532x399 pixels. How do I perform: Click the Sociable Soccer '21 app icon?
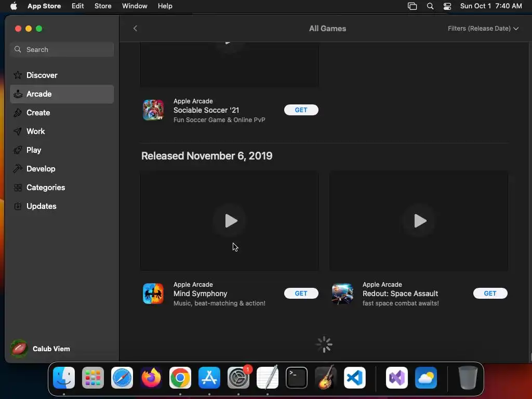[153, 110]
